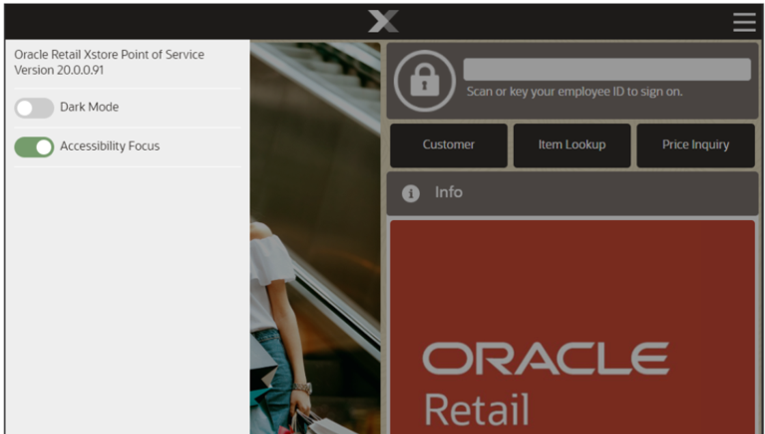Turn off the Accessibility Focus switch
The height and width of the screenshot is (434, 765).
pos(34,147)
